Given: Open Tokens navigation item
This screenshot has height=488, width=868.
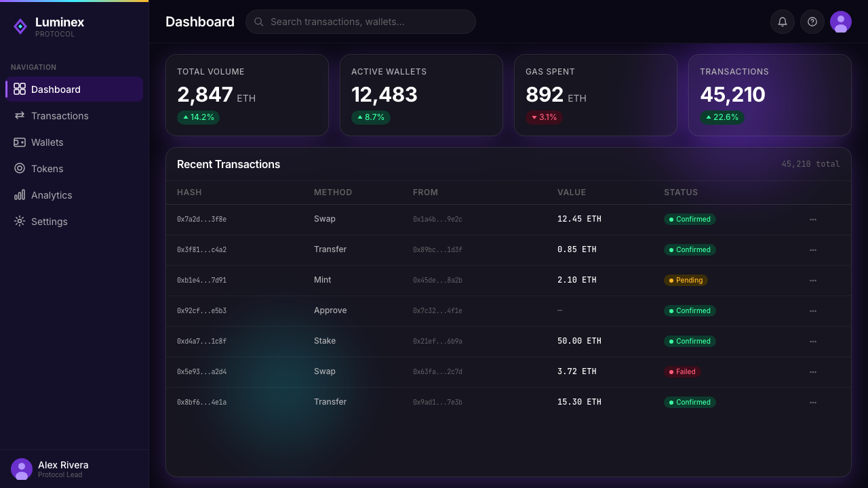Looking at the screenshot, I should [x=75, y=168].
